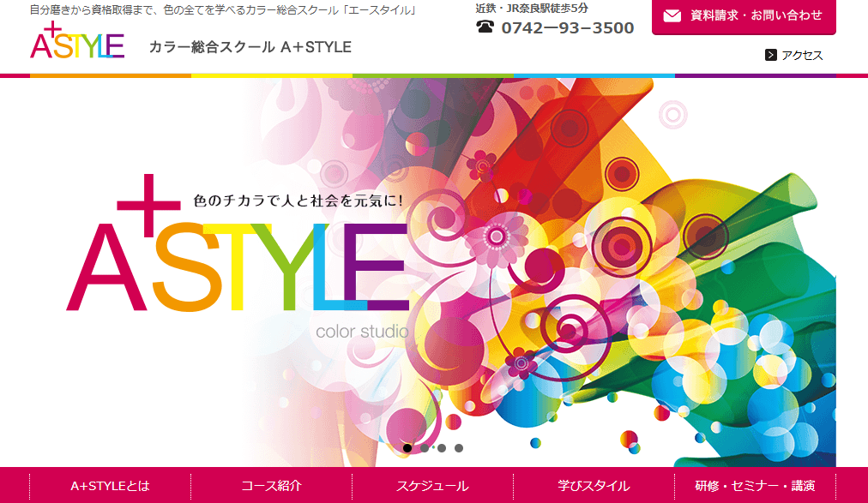The width and height of the screenshot is (868, 503).
Task: Click the envelope icon on the contact button
Action: [x=672, y=15]
